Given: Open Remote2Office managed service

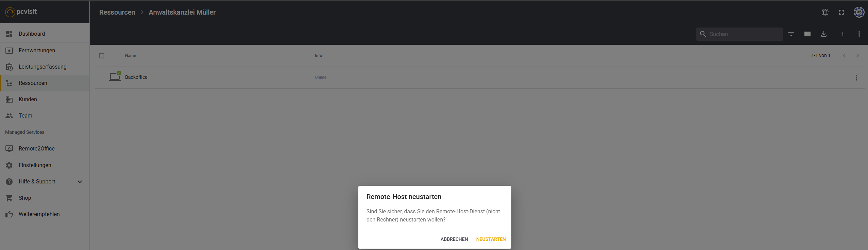Looking at the screenshot, I should [36, 149].
